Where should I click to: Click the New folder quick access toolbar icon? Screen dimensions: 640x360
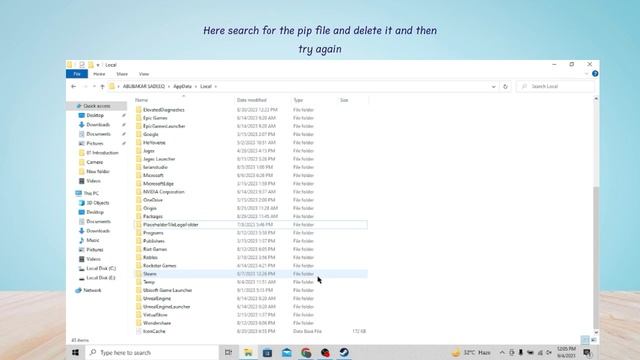[91, 65]
